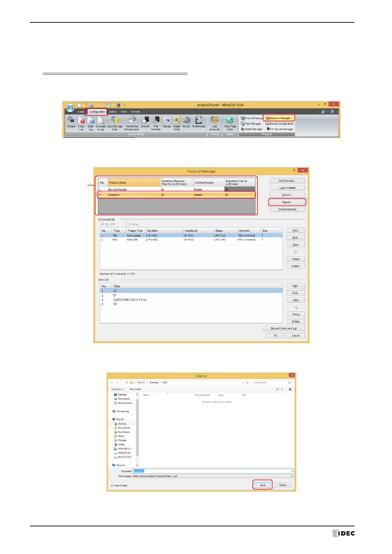Toggle the TXD, RXD checkbox

click(x=102, y=224)
